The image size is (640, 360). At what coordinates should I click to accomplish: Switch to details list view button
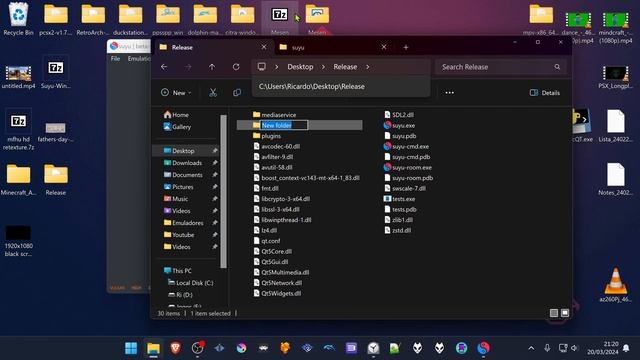[554, 313]
